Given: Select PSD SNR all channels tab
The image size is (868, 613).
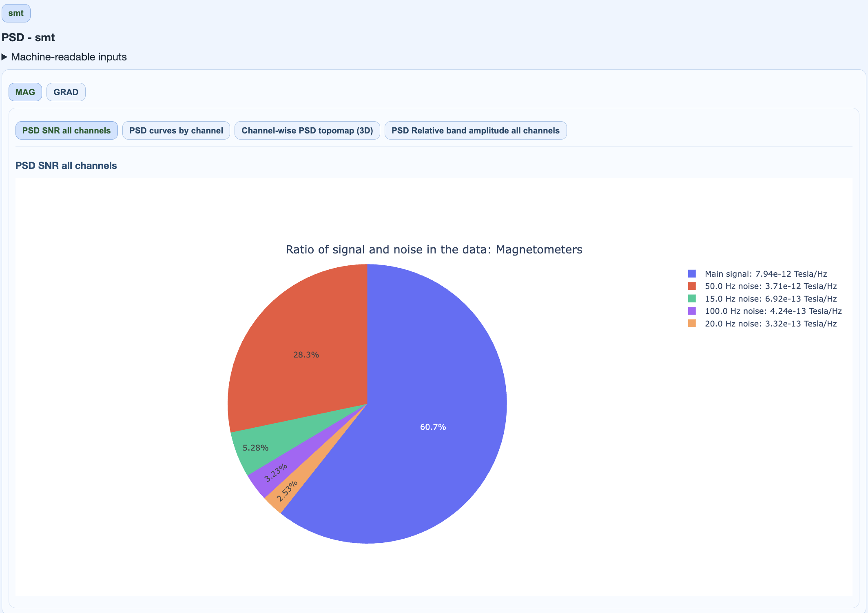Looking at the screenshot, I should click(x=66, y=131).
